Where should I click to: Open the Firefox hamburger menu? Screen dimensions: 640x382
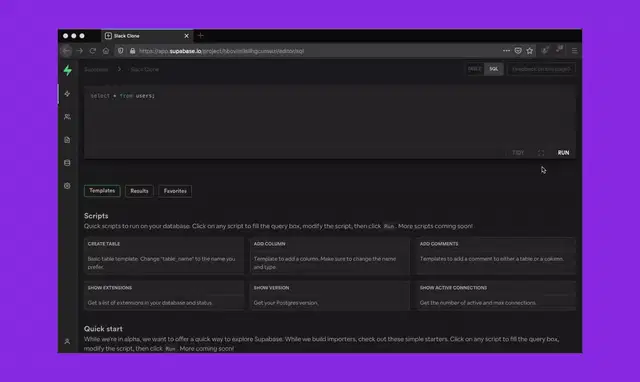[575, 51]
